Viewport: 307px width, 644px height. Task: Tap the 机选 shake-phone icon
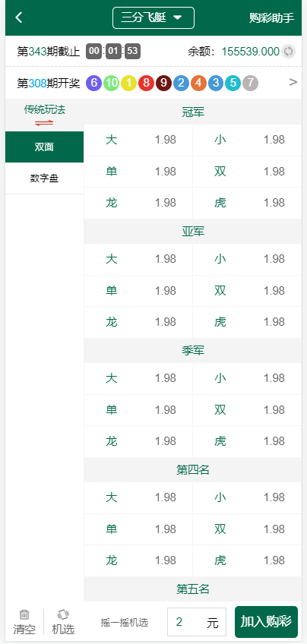click(x=63, y=615)
